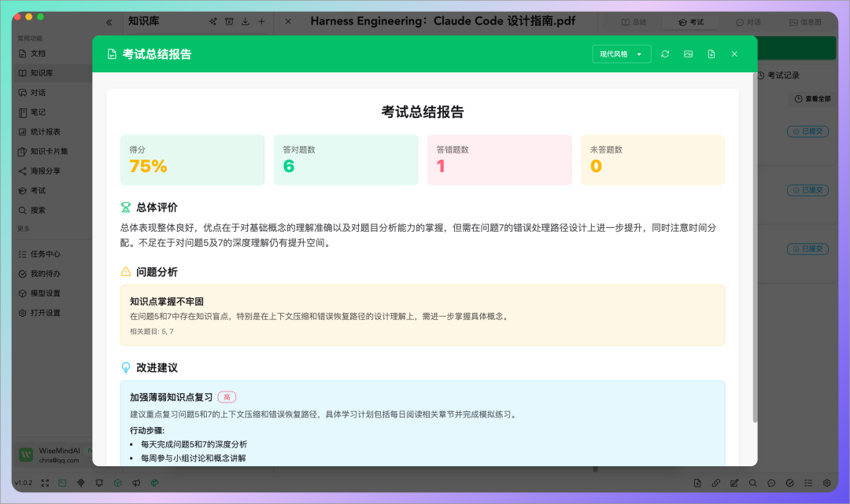Click the search icon at bottom right
This screenshot has height=504, width=850.
pos(753,483)
